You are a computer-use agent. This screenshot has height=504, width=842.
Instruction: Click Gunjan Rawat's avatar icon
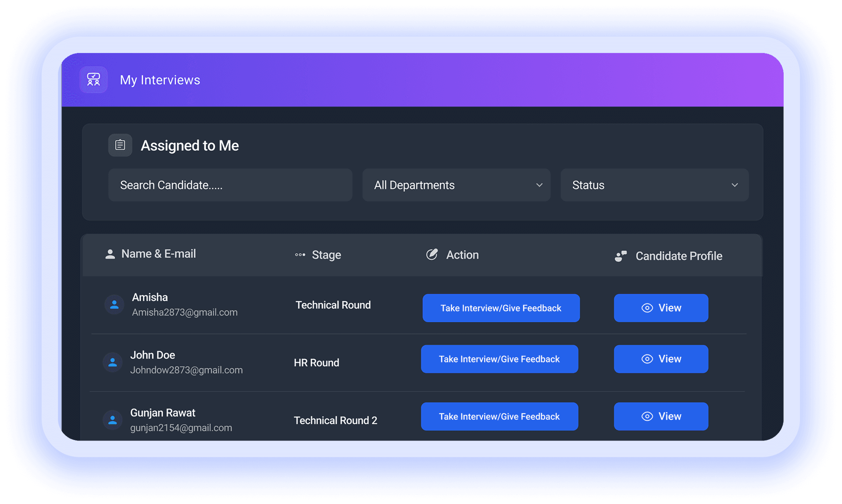112,419
